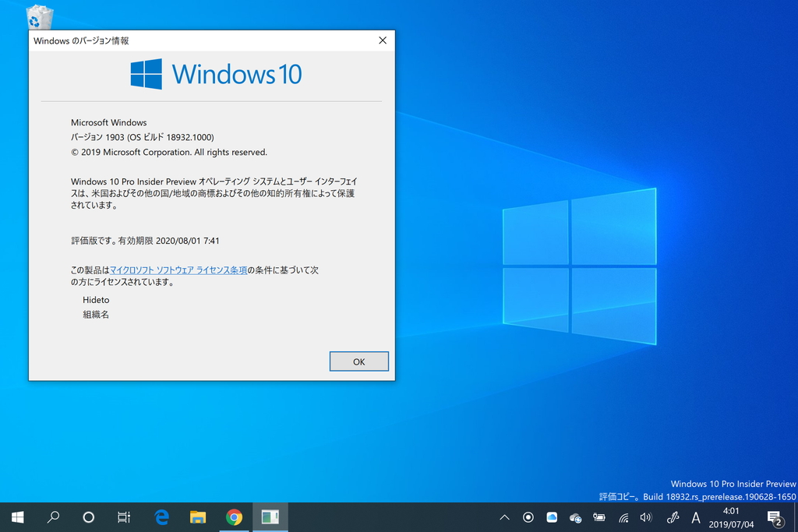Open Task View on the taskbar
The height and width of the screenshot is (532, 798).
point(123,517)
